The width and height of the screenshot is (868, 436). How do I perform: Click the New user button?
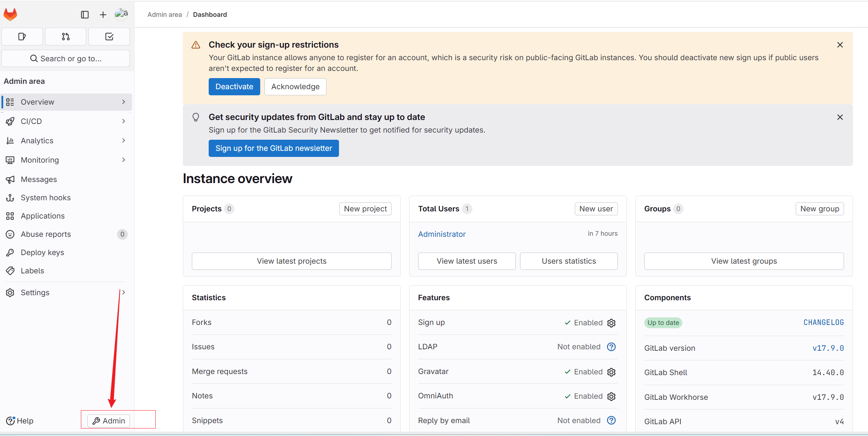[x=596, y=209]
